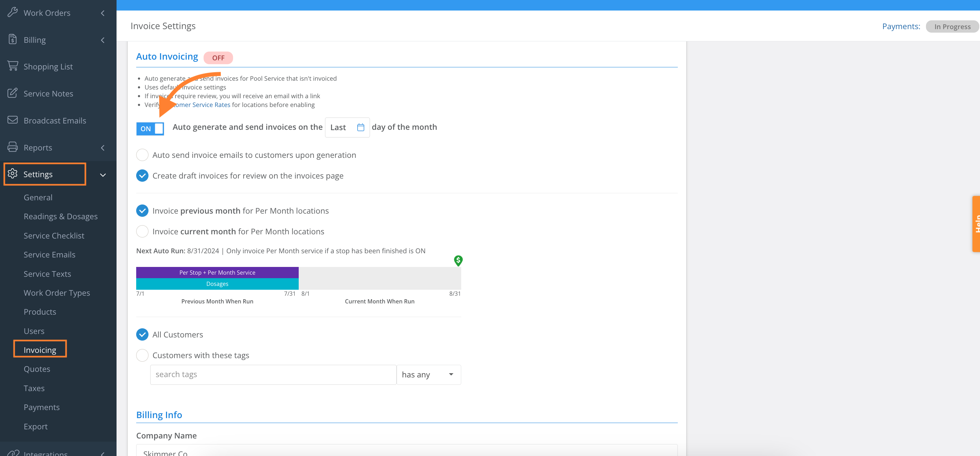
Task: Collapse the Settings menu chevron
Action: coord(103,175)
